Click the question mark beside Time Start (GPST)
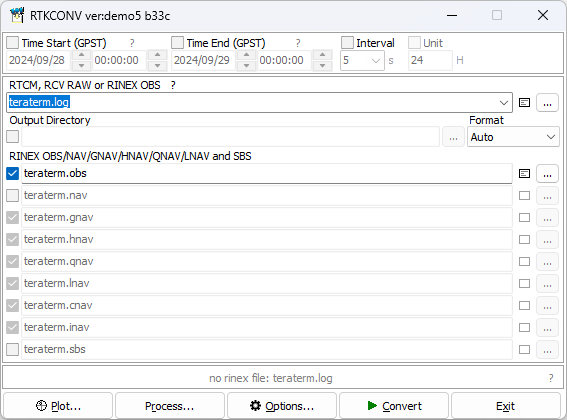This screenshot has width=567, height=420. pos(132,43)
